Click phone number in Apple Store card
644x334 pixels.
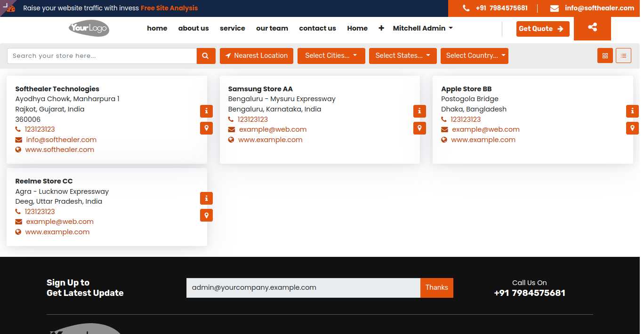pyautogui.click(x=466, y=119)
